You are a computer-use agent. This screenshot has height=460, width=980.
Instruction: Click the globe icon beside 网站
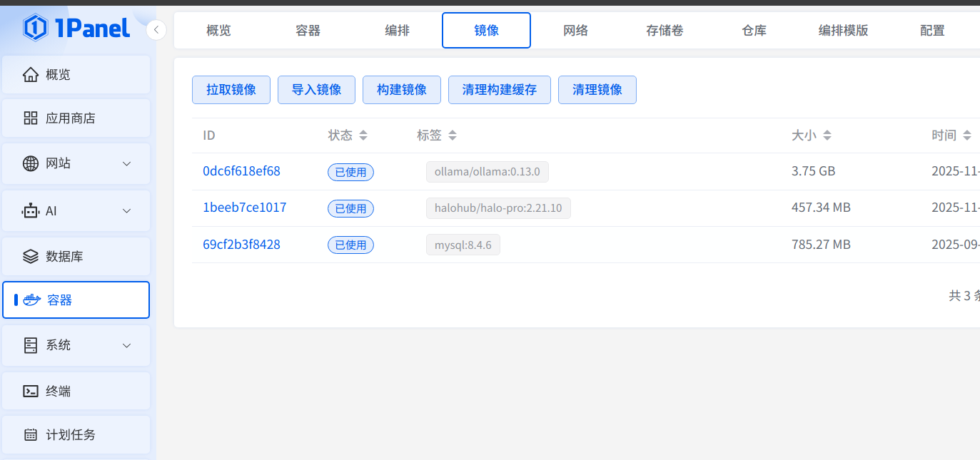pos(31,163)
